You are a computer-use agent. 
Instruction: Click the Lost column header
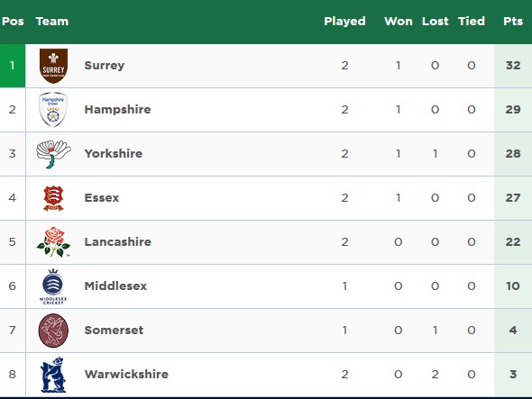pyautogui.click(x=436, y=22)
